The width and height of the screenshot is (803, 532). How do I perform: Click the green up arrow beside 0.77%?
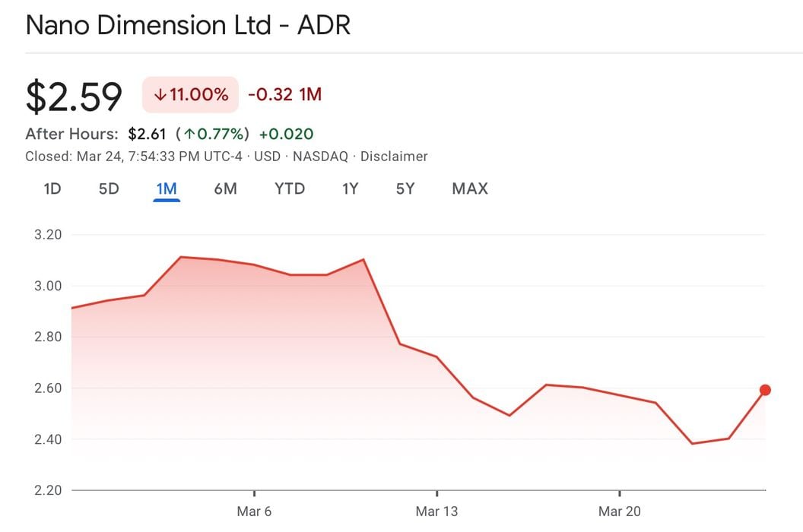coord(189,135)
